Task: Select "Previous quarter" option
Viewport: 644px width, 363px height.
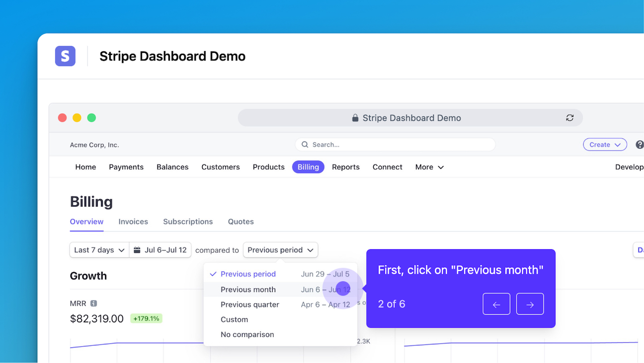Action: click(280, 305)
